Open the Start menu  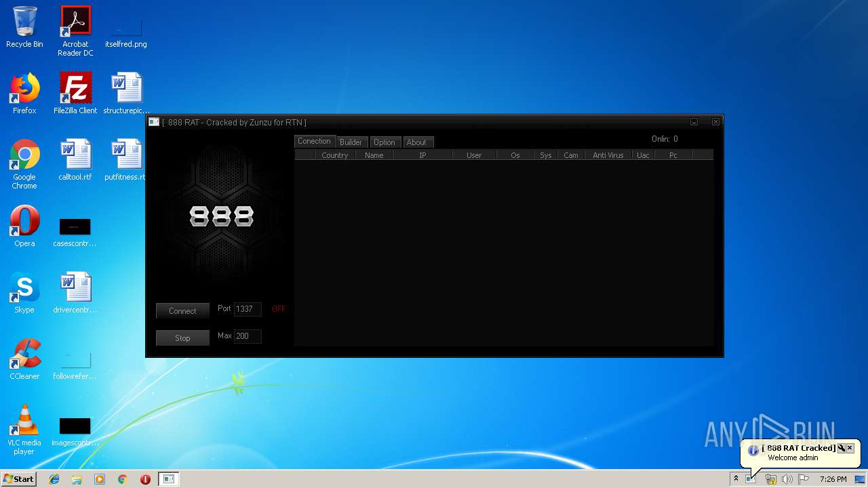18,479
